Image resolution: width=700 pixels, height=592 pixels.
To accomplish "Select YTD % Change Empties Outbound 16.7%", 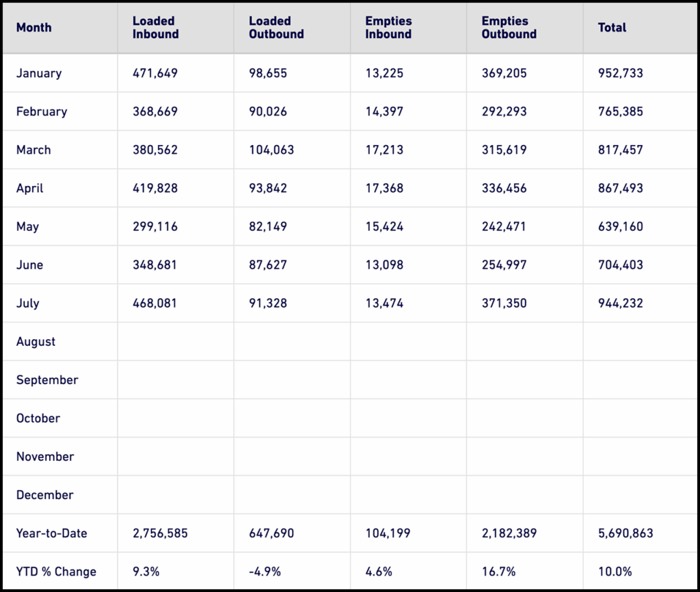I will pos(498,571).
